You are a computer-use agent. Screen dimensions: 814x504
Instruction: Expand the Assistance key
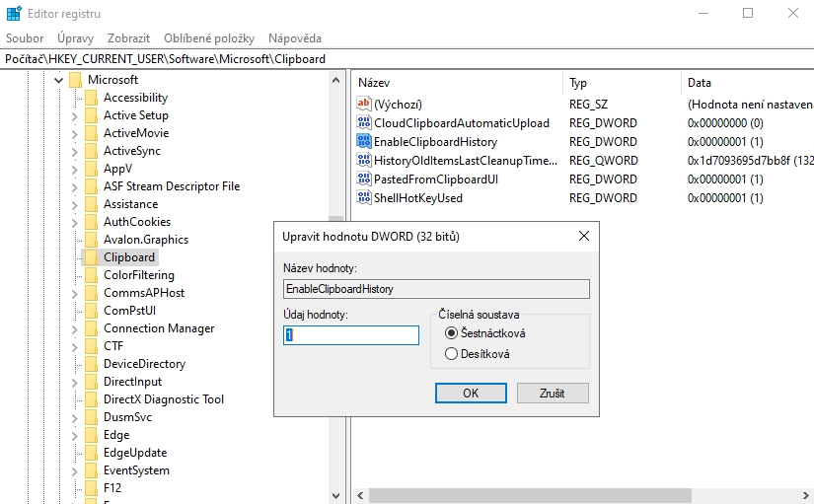coord(74,204)
